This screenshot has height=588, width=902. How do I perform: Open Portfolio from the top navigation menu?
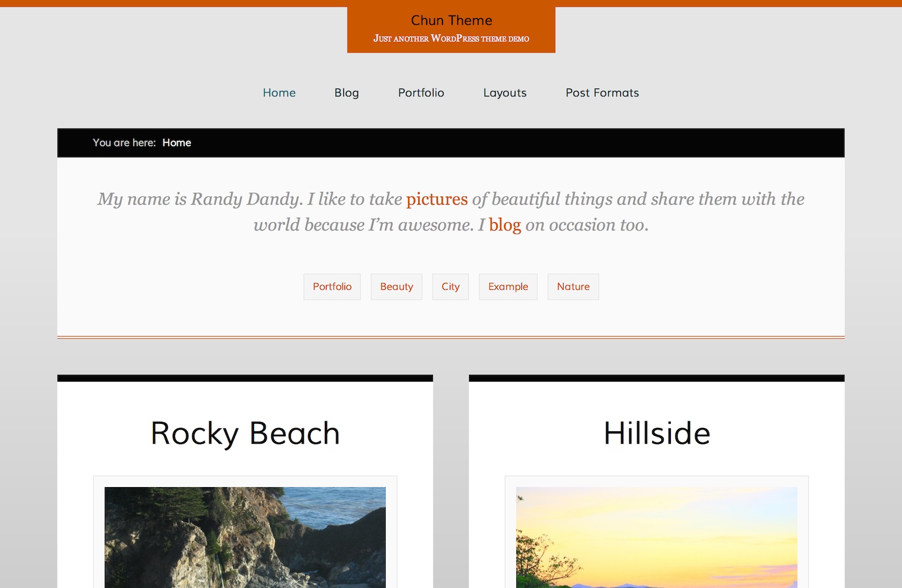421,92
